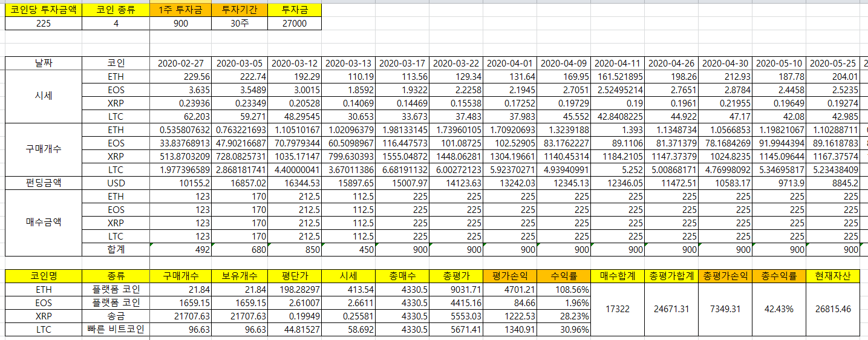868x340 pixels.
Task: Select the funding amount 8845.2
Action: pyautogui.click(x=833, y=183)
